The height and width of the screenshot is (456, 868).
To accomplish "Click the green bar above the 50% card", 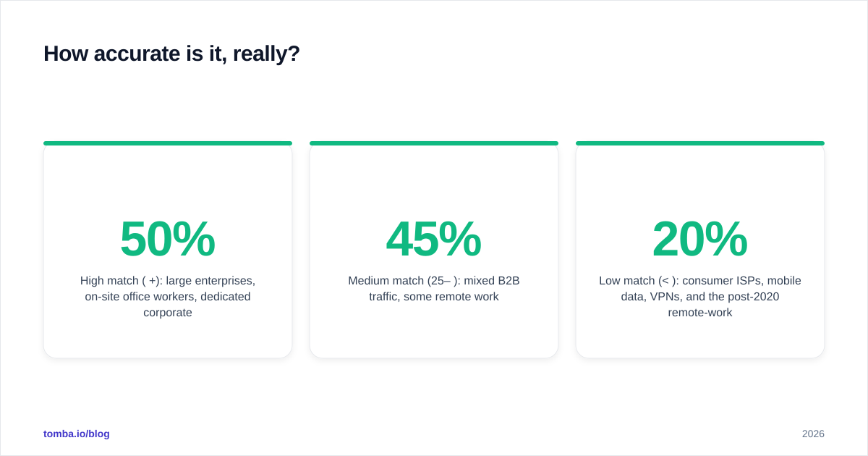I will (168, 143).
